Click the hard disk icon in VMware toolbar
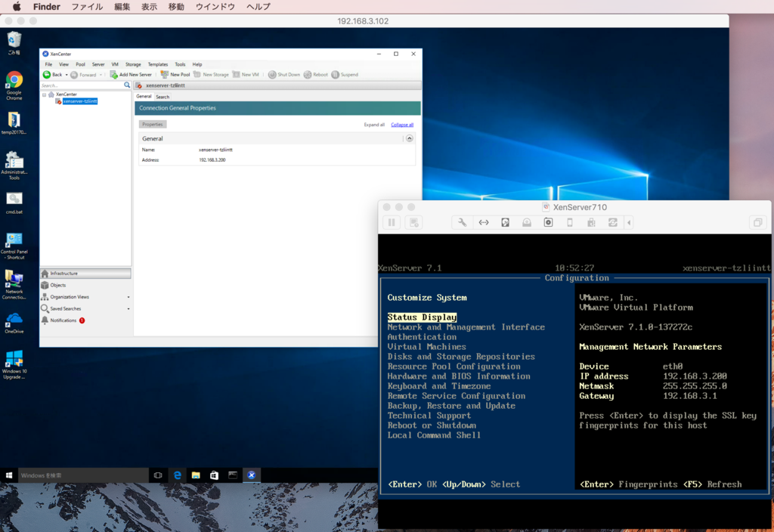This screenshot has height=532, width=774. point(505,223)
